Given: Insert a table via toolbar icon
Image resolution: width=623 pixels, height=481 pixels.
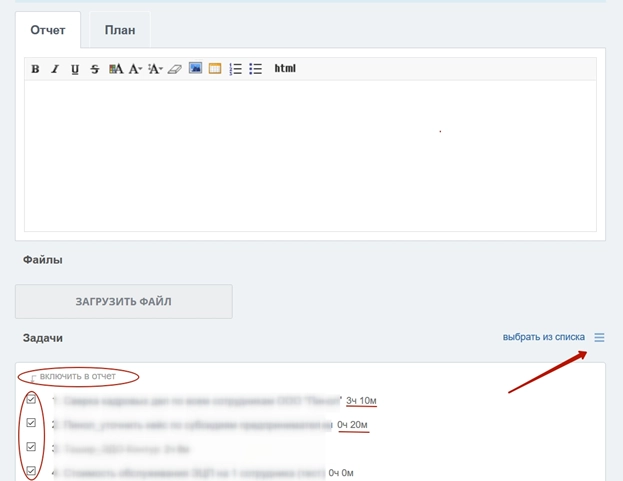Looking at the screenshot, I should coord(215,69).
